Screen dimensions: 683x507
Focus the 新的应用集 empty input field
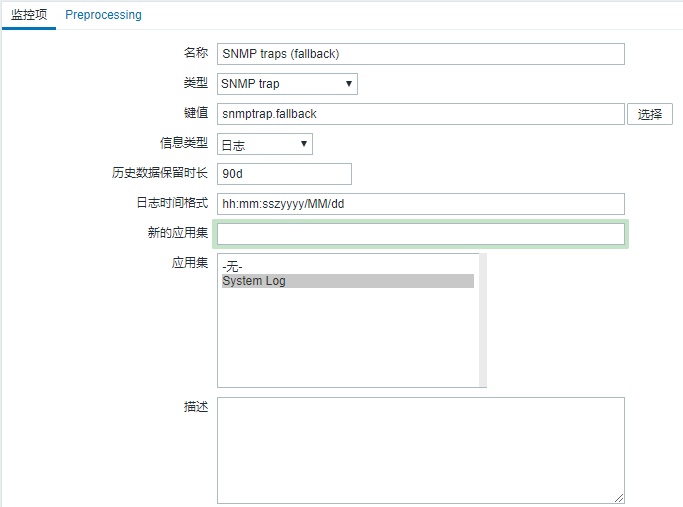coord(421,234)
